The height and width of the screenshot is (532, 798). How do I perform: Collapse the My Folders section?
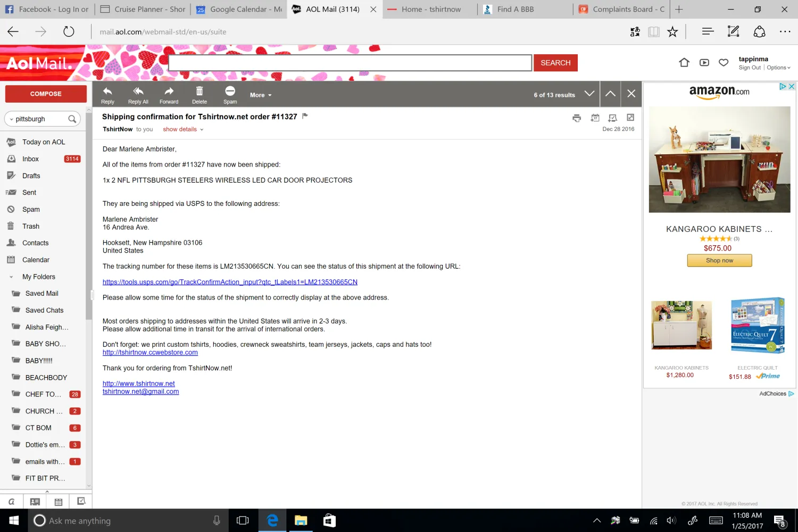click(11, 277)
